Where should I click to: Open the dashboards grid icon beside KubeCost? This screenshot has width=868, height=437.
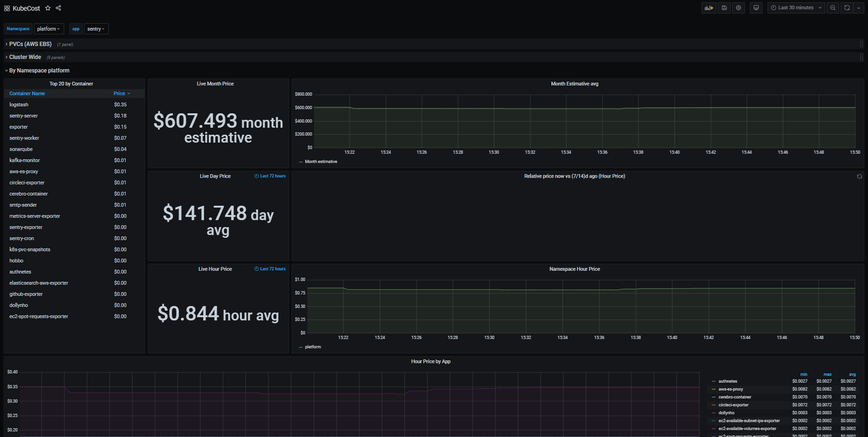[7, 8]
